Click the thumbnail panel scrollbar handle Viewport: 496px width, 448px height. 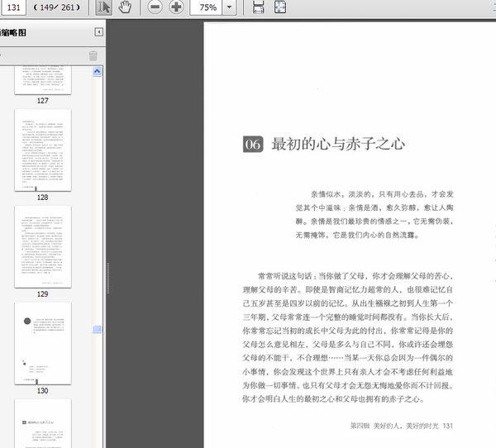point(97,329)
